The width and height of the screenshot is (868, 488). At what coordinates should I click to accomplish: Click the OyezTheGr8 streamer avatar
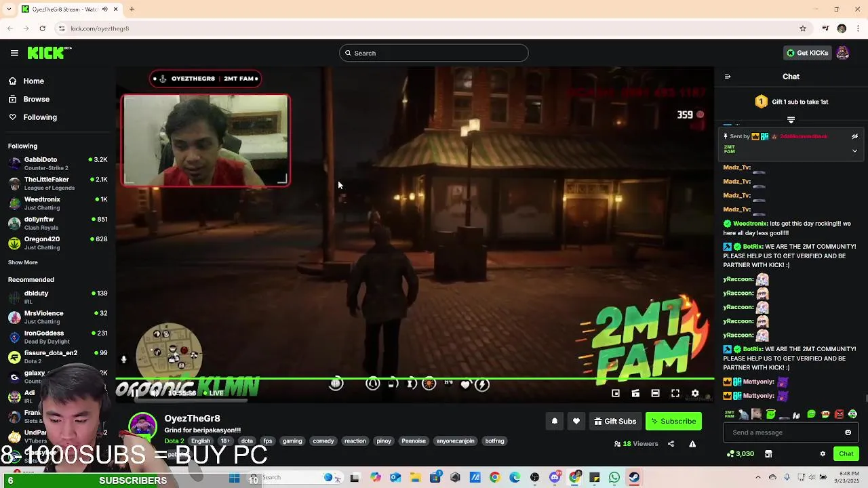142,426
